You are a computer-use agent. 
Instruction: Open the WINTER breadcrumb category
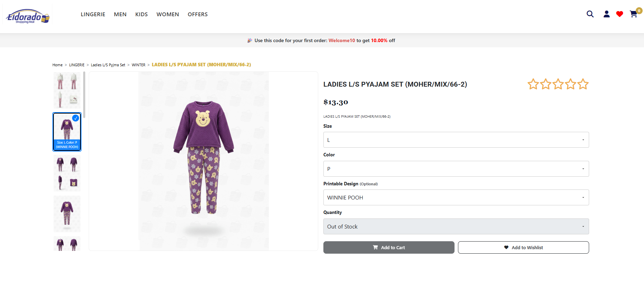pyautogui.click(x=138, y=65)
